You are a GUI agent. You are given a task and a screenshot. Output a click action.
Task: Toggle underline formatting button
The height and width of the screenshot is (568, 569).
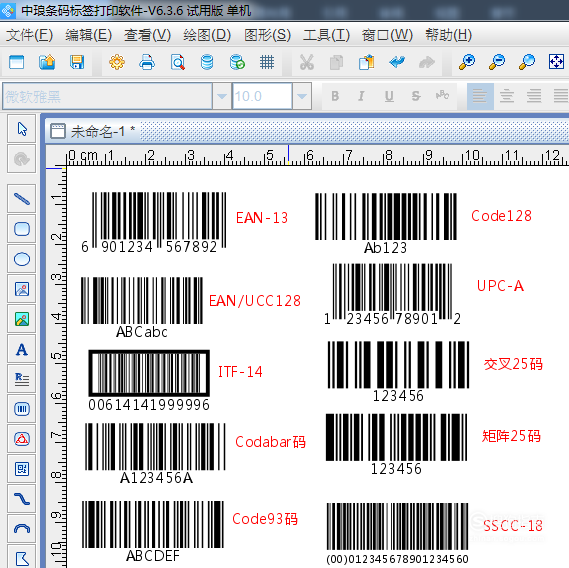click(389, 96)
